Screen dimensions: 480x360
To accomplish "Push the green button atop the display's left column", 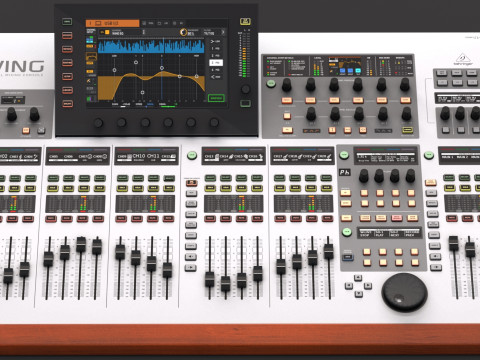I will [x=67, y=22].
